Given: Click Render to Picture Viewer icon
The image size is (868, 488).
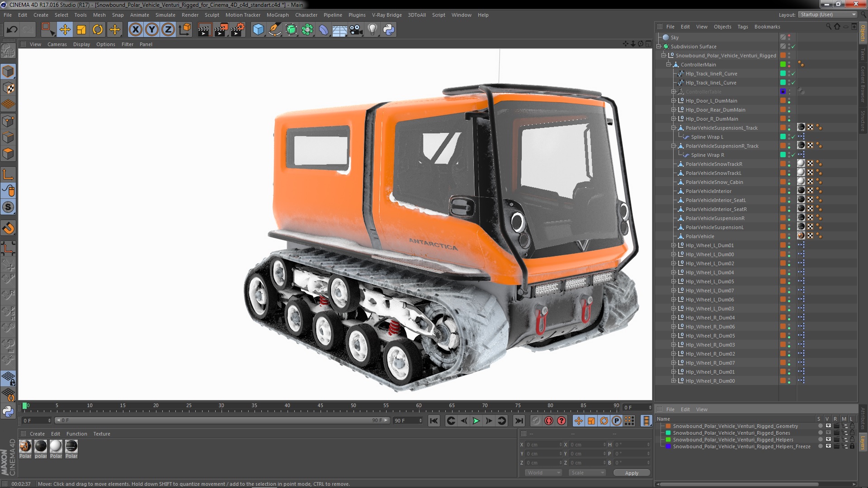Looking at the screenshot, I should pyautogui.click(x=221, y=30).
